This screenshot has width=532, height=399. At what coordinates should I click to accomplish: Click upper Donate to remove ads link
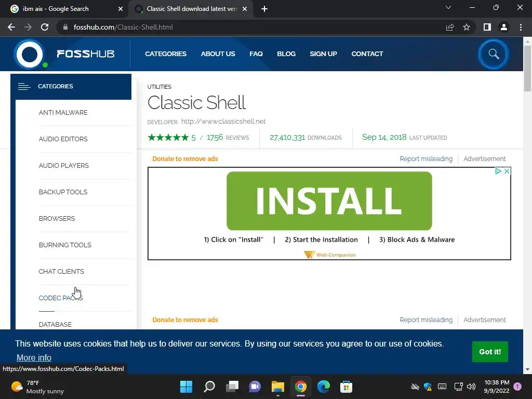[185, 159]
